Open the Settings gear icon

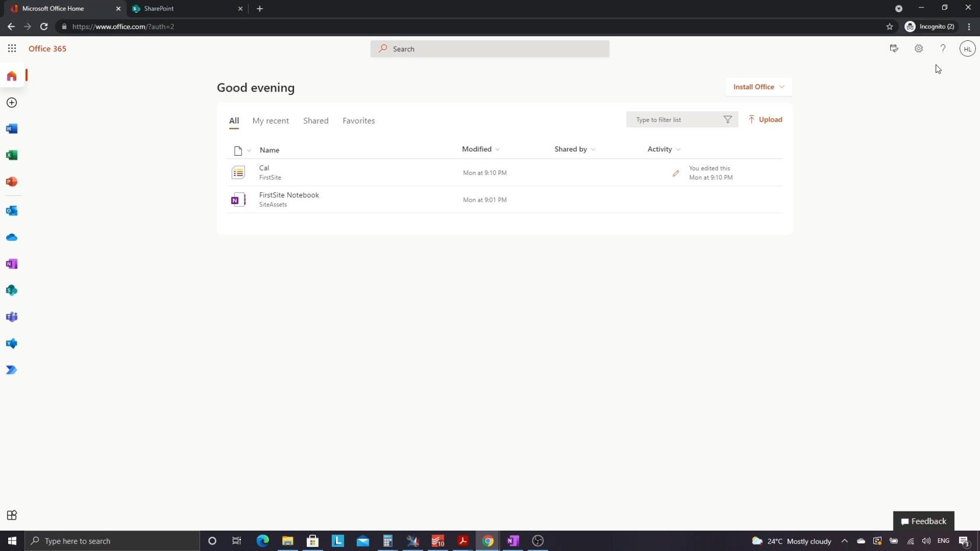(x=919, y=48)
